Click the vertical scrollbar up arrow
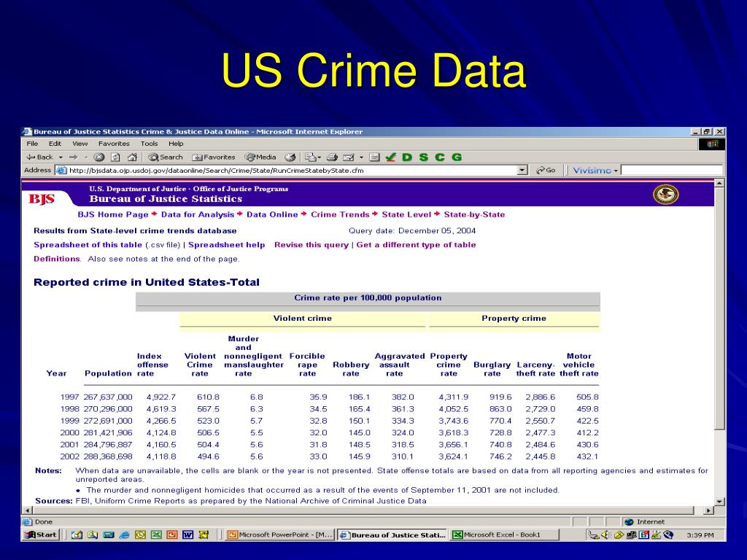Screen dimensions: 747x560 click(720, 183)
